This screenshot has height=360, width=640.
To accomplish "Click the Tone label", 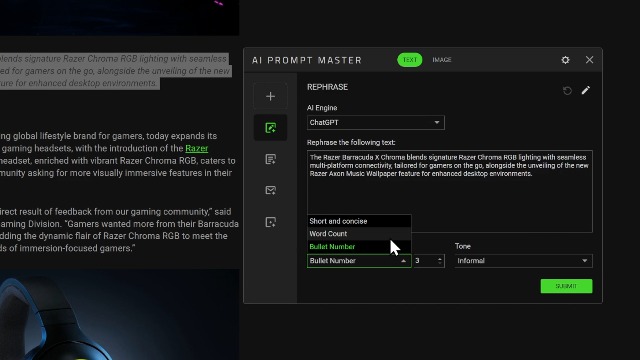I will click(x=463, y=246).
